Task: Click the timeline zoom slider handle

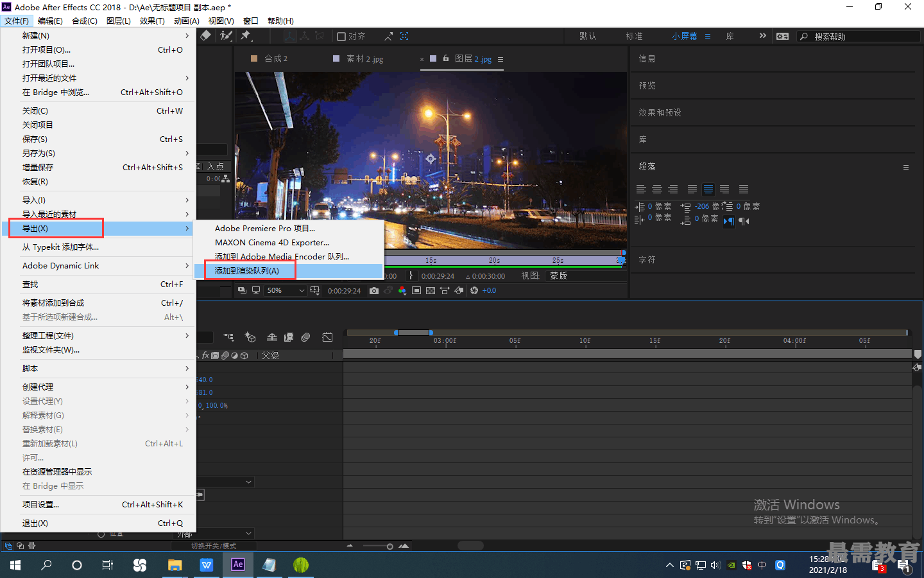Action: point(389,547)
